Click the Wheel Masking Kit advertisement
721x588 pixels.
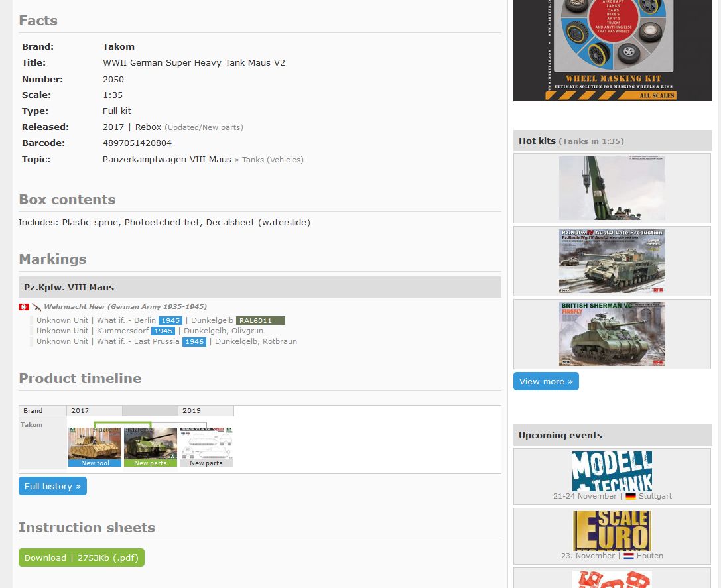(x=612, y=50)
